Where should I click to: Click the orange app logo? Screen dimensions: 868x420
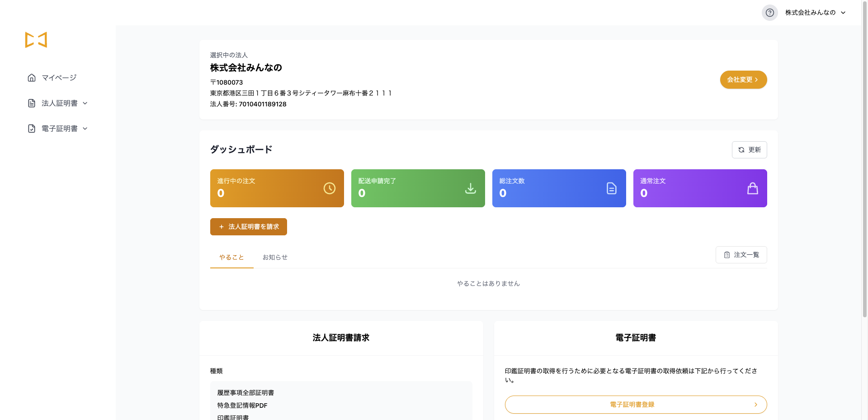(36, 40)
